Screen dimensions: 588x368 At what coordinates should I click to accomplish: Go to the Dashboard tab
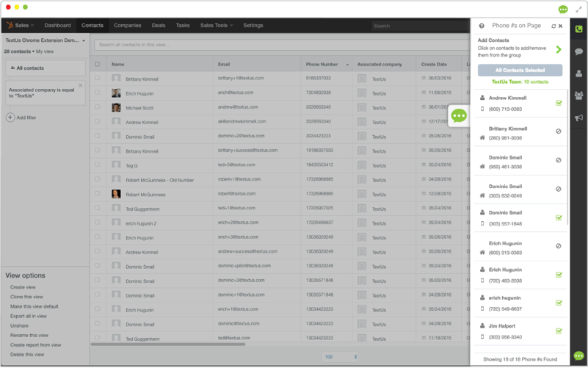coord(57,26)
